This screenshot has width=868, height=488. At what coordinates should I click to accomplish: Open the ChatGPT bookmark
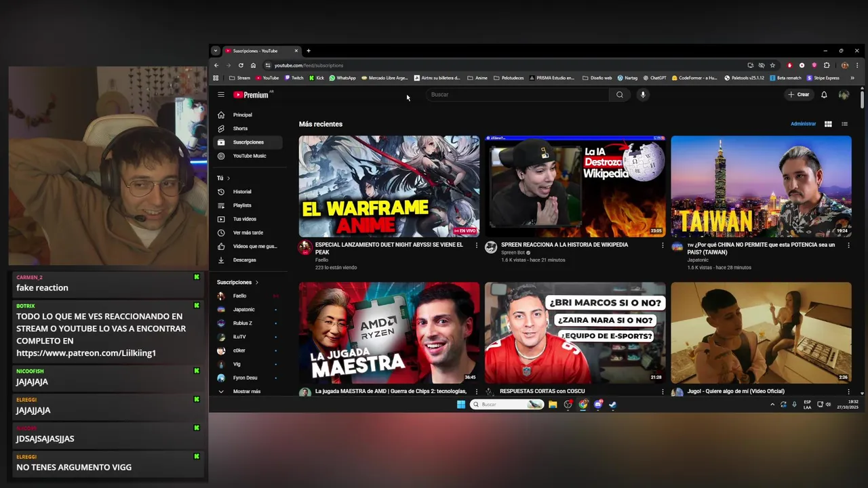pos(654,78)
